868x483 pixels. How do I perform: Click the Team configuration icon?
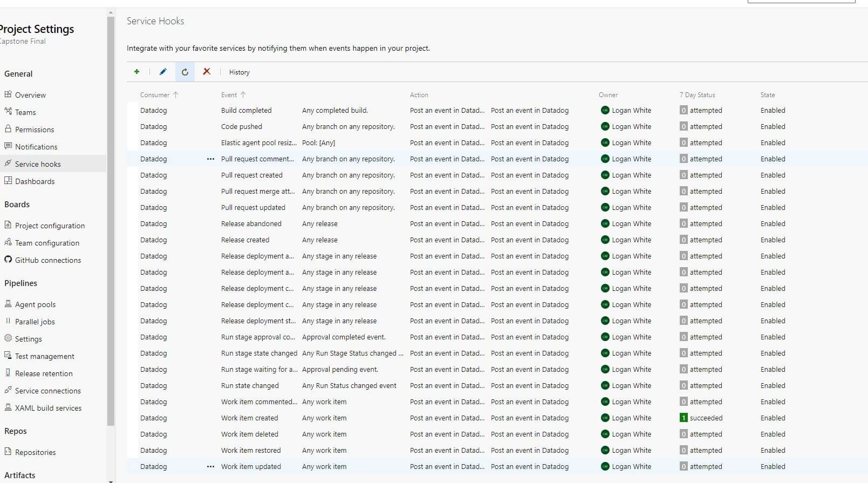(x=8, y=242)
